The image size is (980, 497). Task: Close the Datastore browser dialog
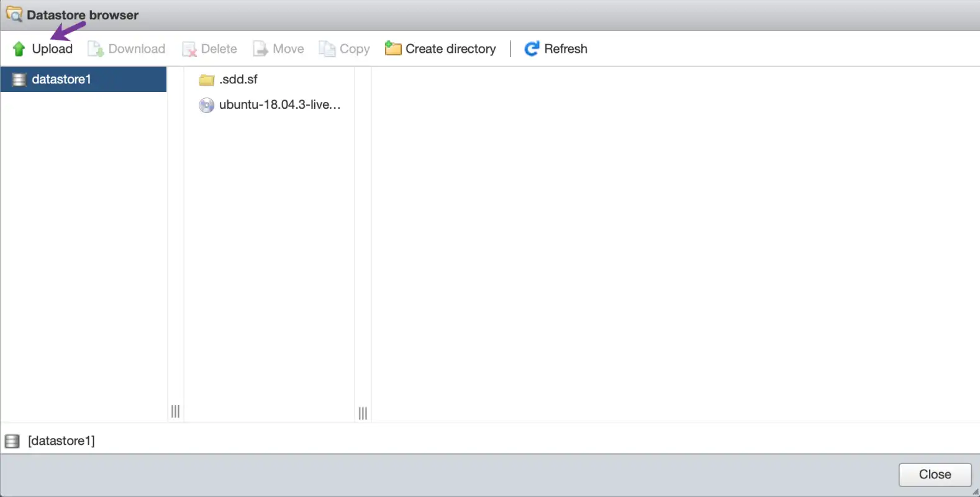click(935, 475)
